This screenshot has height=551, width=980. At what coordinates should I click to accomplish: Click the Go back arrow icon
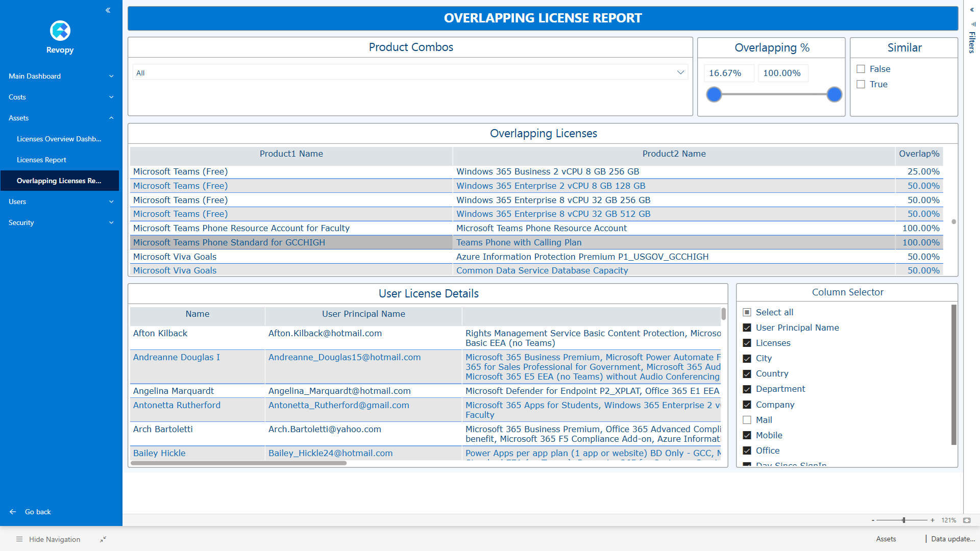[x=13, y=512]
